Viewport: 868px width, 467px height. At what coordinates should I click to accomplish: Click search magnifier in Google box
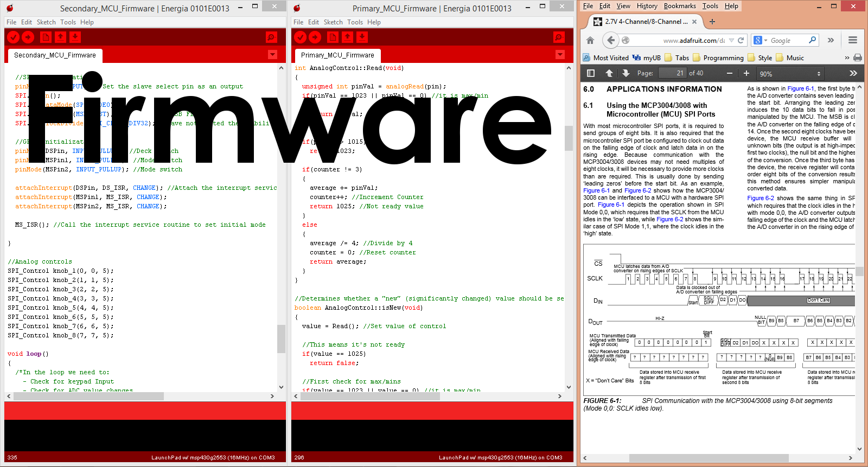click(x=812, y=40)
